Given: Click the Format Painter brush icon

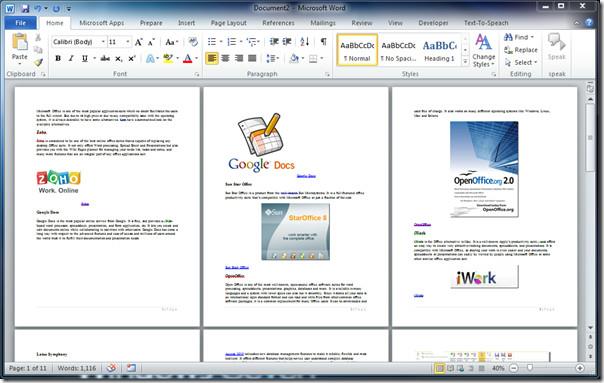Looking at the screenshot, I should tap(38, 62).
